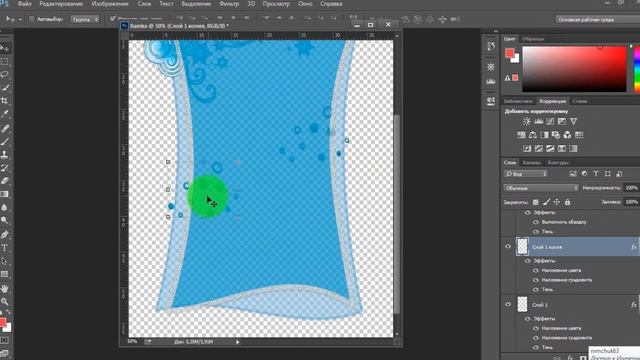The height and width of the screenshot is (360, 640).
Task: Add a Brightness/Contrast adjustment
Action: click(527, 121)
